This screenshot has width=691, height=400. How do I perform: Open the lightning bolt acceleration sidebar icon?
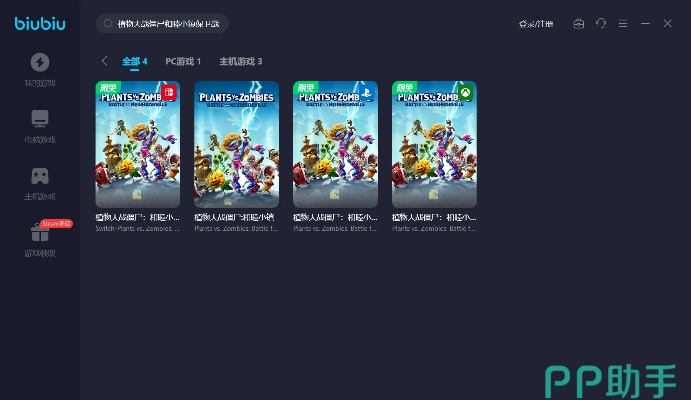[40, 62]
